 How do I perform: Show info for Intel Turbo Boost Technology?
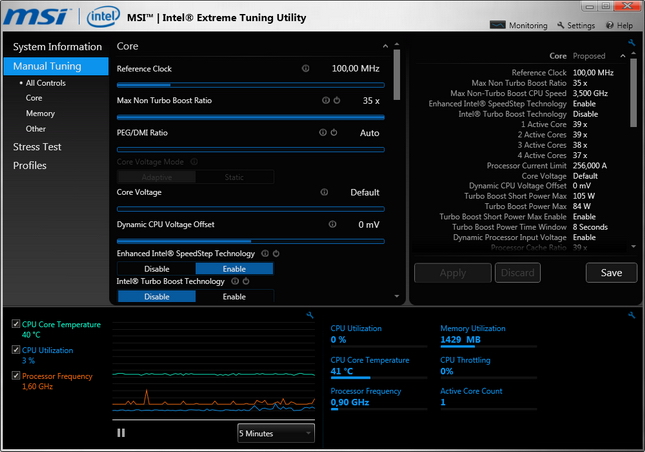click(235, 281)
